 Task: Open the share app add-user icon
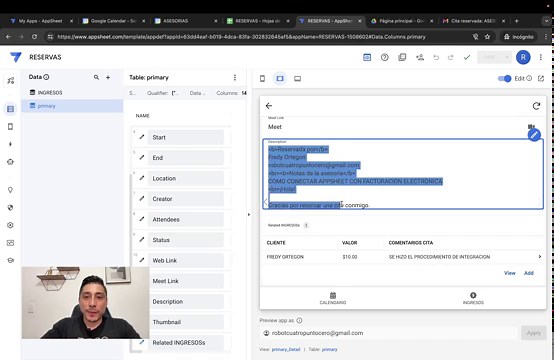420,57
